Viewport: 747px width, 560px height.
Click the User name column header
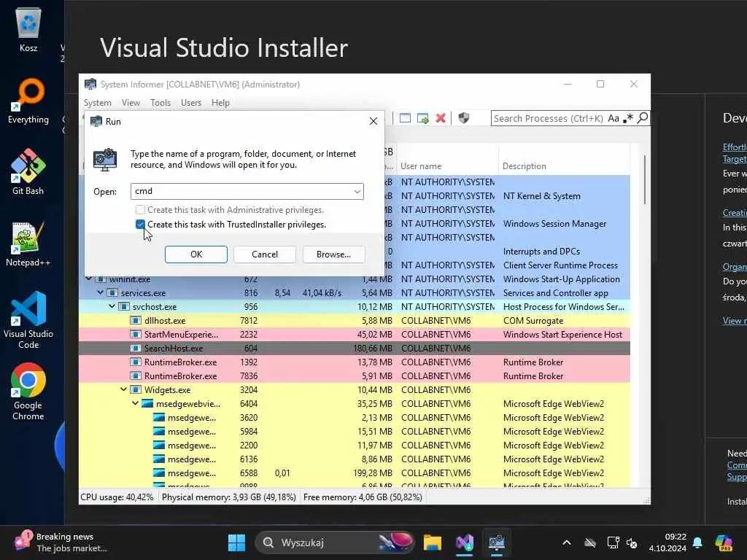coord(447,166)
